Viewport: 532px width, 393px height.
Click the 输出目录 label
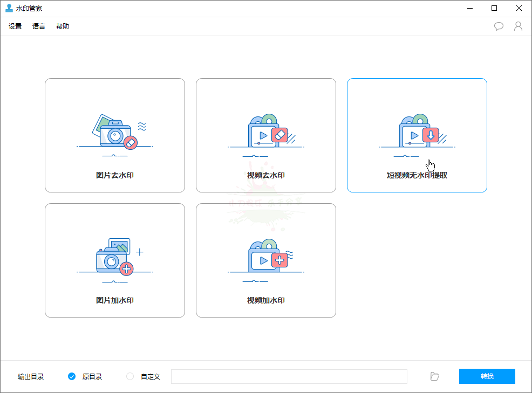[31, 376]
